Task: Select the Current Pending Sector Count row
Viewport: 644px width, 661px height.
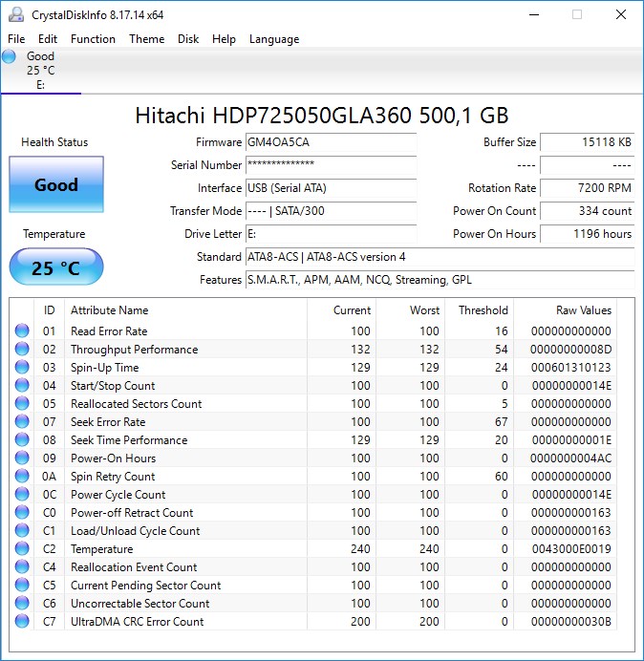Action: coord(313,586)
